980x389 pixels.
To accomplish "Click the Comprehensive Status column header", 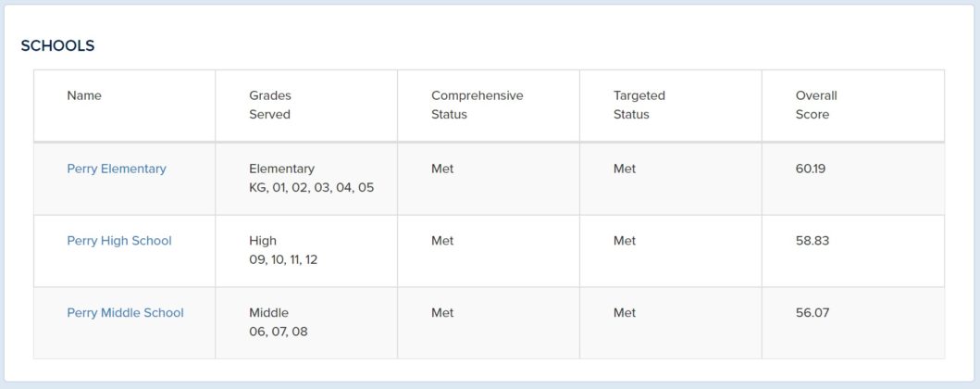I will coord(477,105).
